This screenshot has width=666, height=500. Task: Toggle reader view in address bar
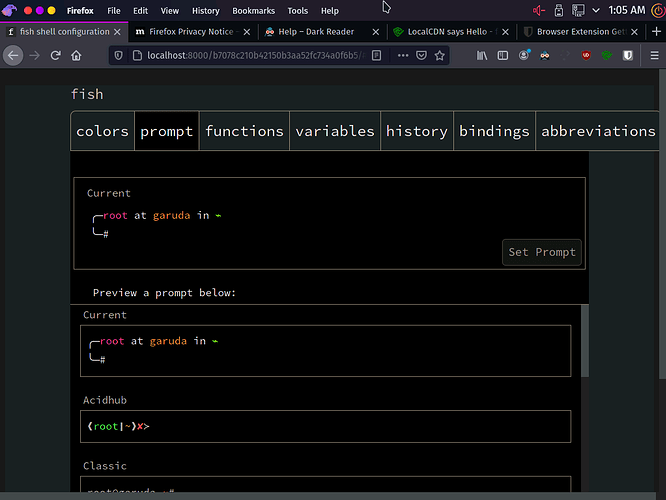click(376, 55)
